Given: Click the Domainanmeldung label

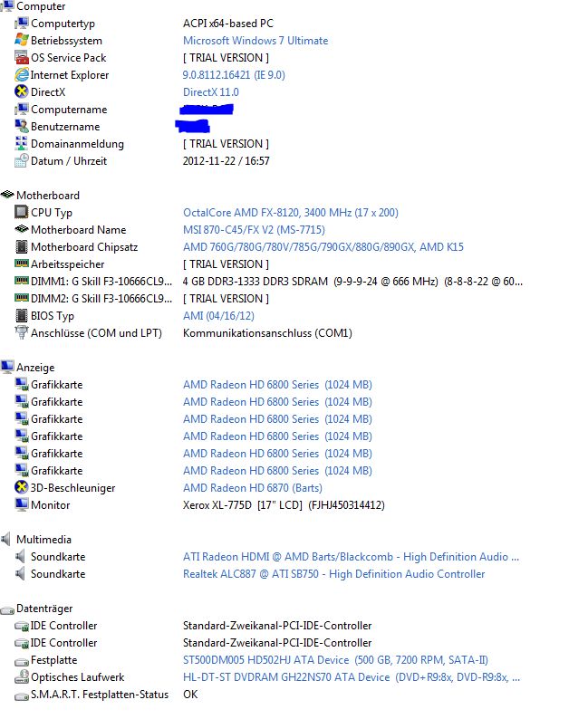Looking at the screenshot, I should coord(77,144).
